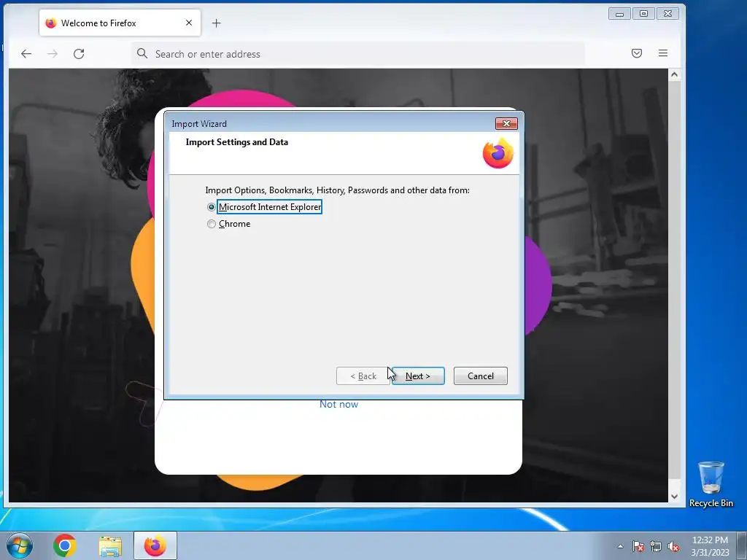Click the search magnifier icon in address bar
Image resolution: width=747 pixels, height=560 pixels.
pos(142,53)
